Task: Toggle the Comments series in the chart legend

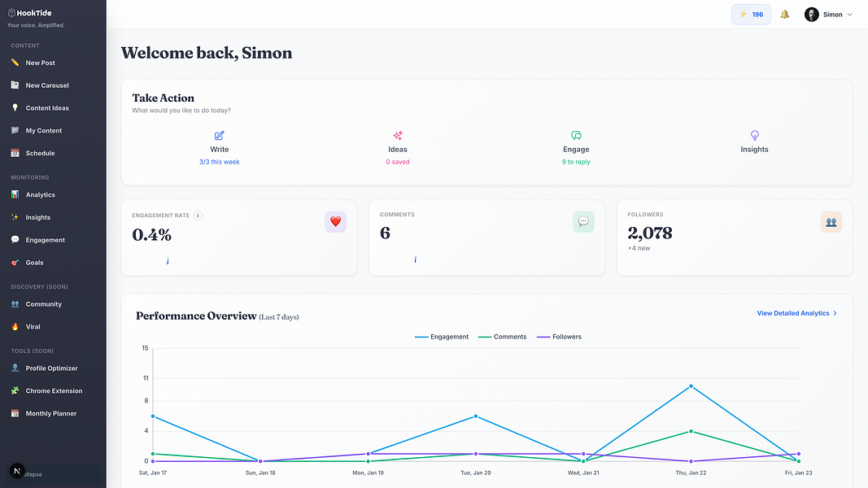Action: 502,337
